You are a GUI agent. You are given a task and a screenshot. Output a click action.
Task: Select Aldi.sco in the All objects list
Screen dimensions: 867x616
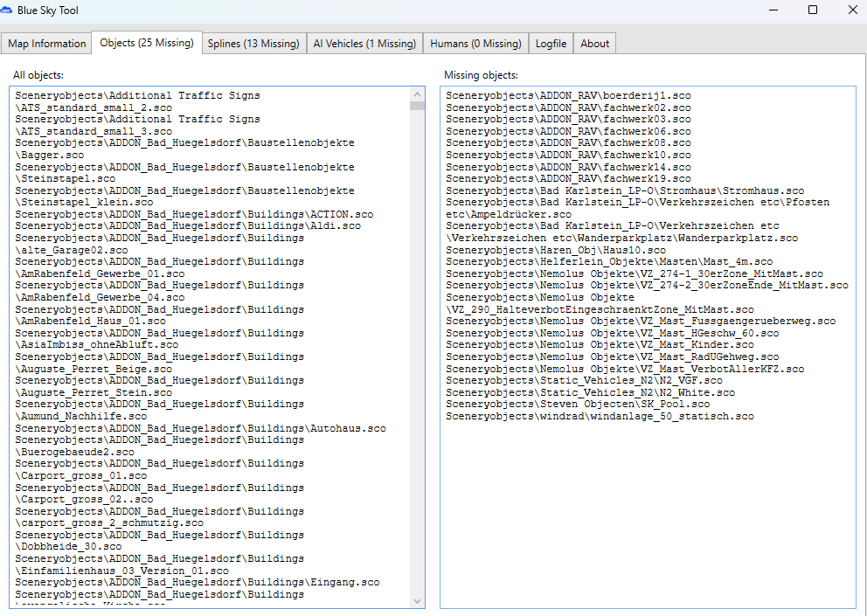pyautogui.click(x=187, y=226)
